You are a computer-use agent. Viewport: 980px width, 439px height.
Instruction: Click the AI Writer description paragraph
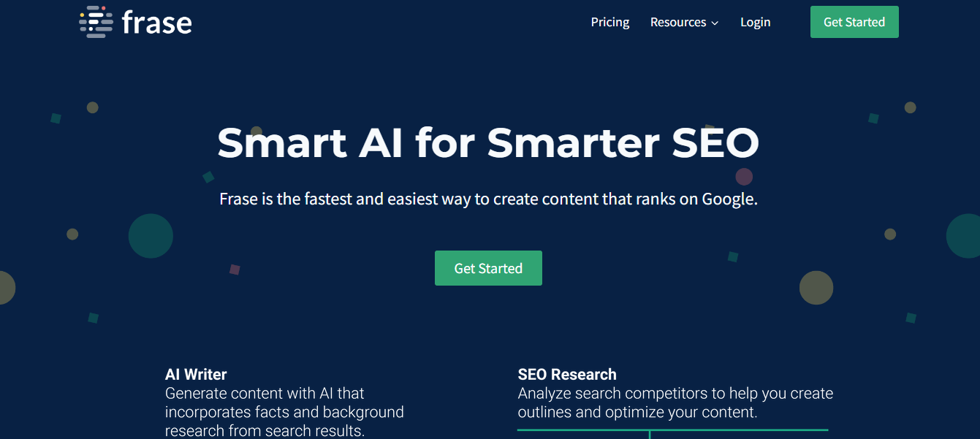tap(284, 412)
